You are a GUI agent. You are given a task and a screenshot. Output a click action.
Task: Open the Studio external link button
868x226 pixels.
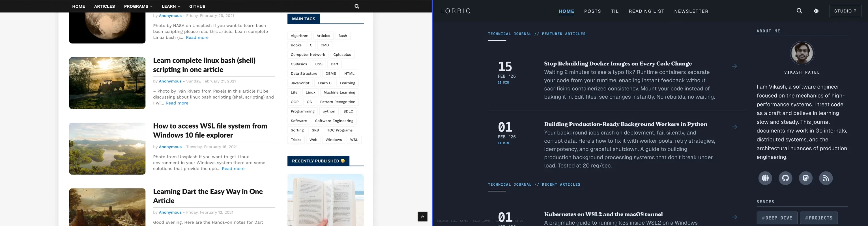845,11
